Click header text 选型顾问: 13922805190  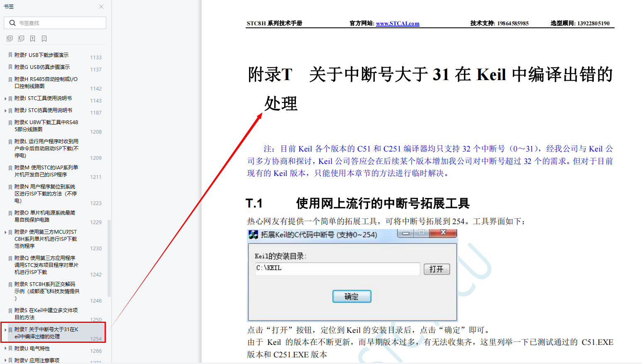tap(580, 23)
